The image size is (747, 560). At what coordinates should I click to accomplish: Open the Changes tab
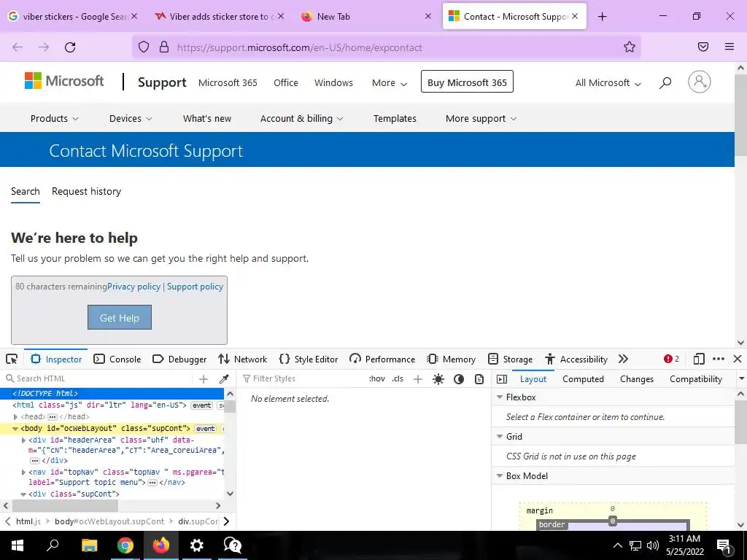pos(637,379)
